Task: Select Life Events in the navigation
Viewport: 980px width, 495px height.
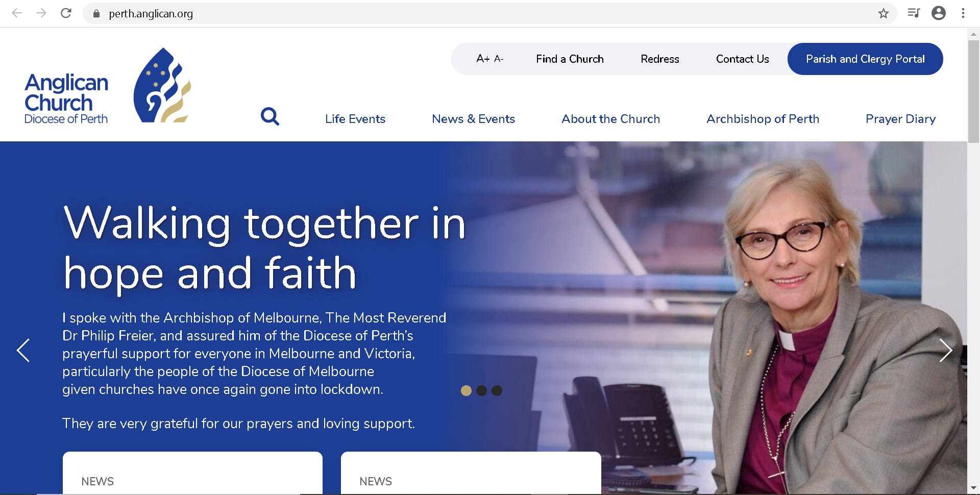Action: click(x=355, y=119)
